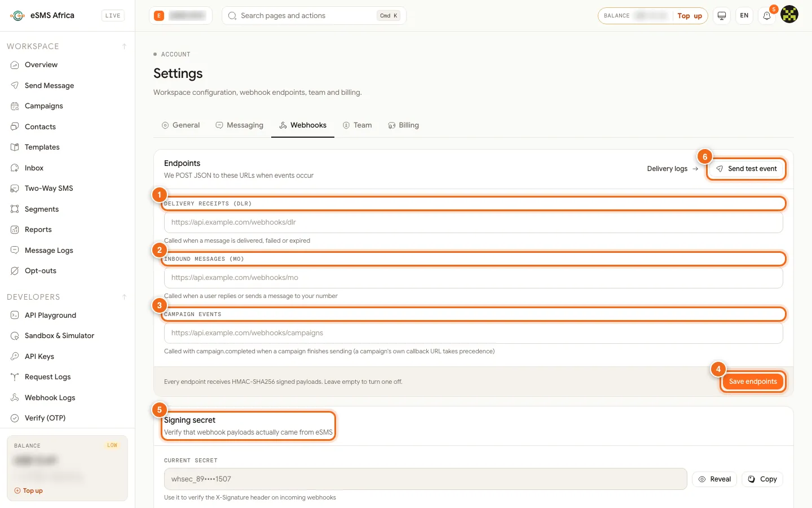Screen dimensions: 812x508
Task: Click Send test event button
Action: 746,169
